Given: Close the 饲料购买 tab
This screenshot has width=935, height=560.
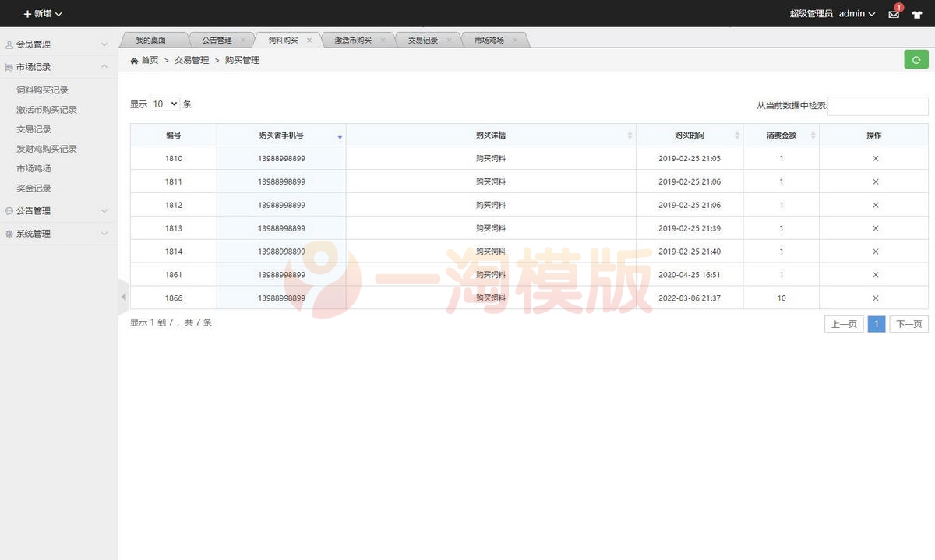Looking at the screenshot, I should tap(309, 40).
